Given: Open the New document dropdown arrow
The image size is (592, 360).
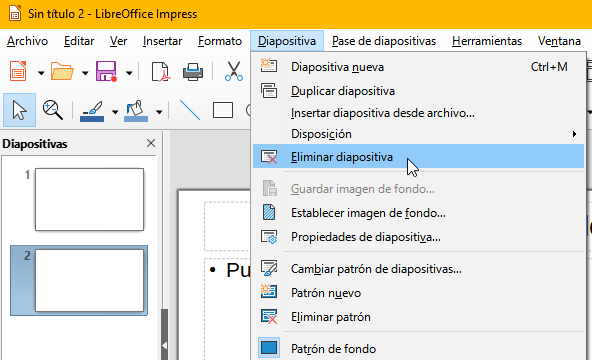Looking at the screenshot, I should pos(41,72).
